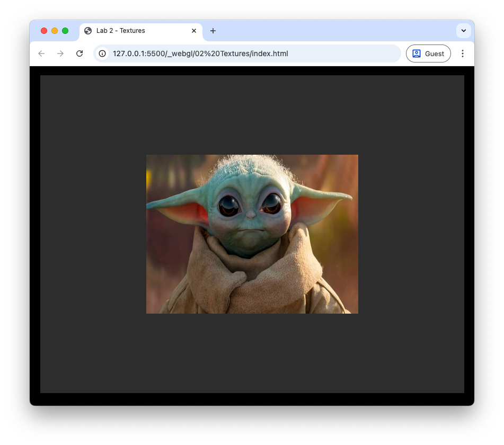Image resolution: width=504 pixels, height=445 pixels.
Task: Close the Lab 2 - Textures tab
Action: coord(194,31)
